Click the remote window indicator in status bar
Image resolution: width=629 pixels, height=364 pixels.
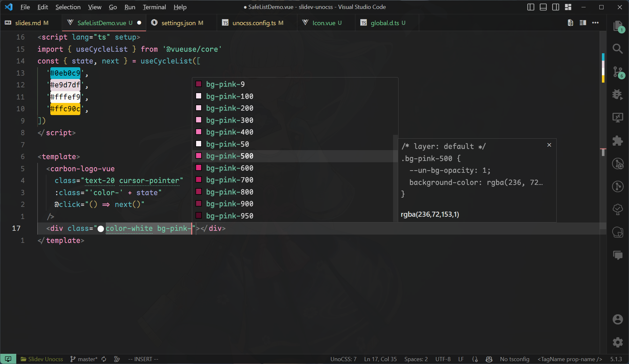point(8,359)
